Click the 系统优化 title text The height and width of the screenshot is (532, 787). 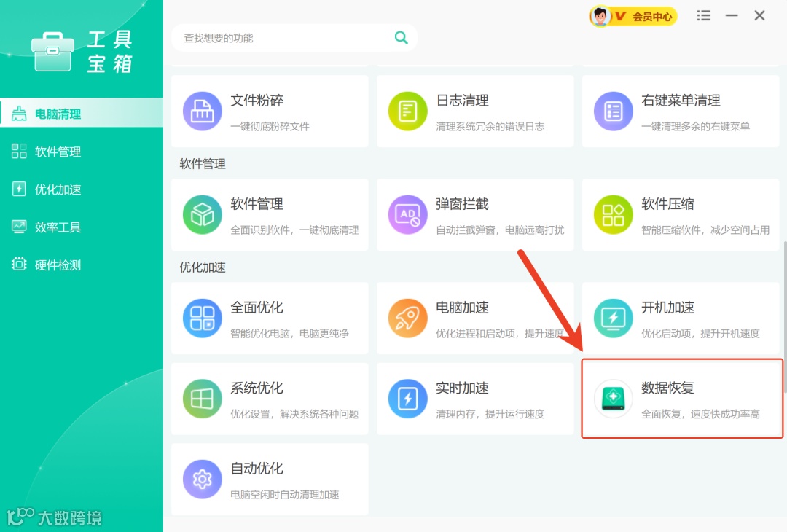click(257, 388)
